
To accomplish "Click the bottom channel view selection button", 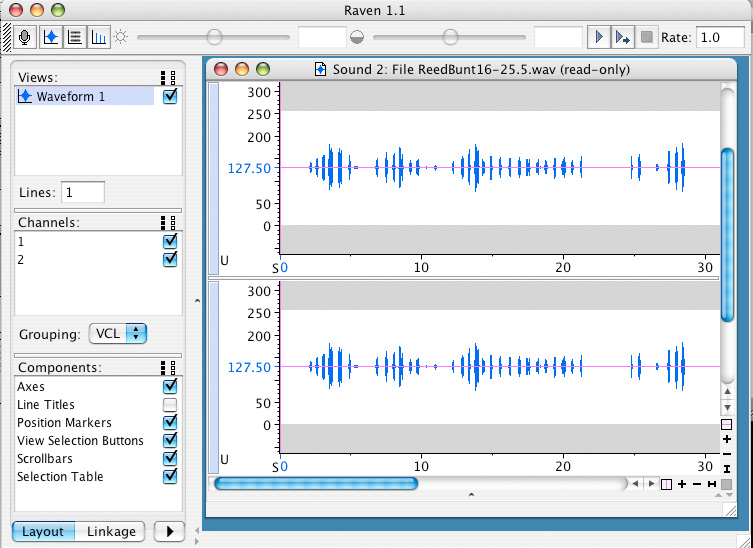I will pos(214,378).
